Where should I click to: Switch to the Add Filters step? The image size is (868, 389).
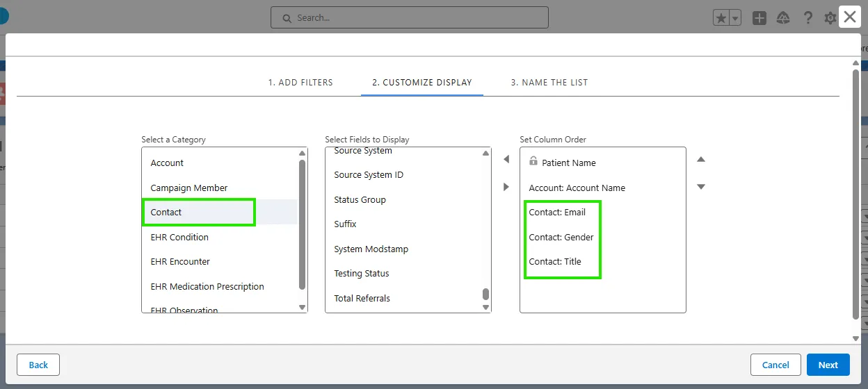click(300, 82)
